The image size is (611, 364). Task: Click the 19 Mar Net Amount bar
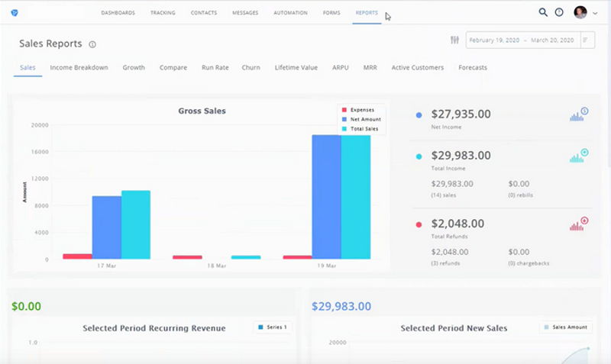tap(327, 197)
